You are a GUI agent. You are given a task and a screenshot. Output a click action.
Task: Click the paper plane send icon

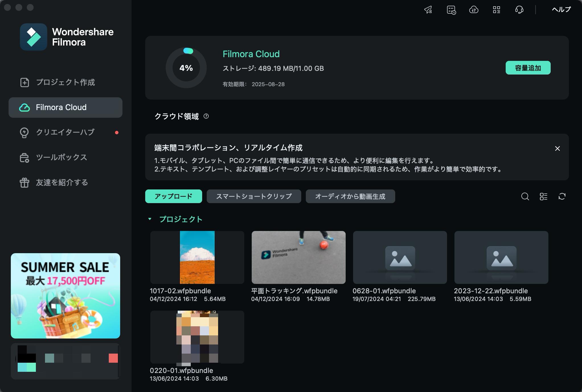coord(428,10)
